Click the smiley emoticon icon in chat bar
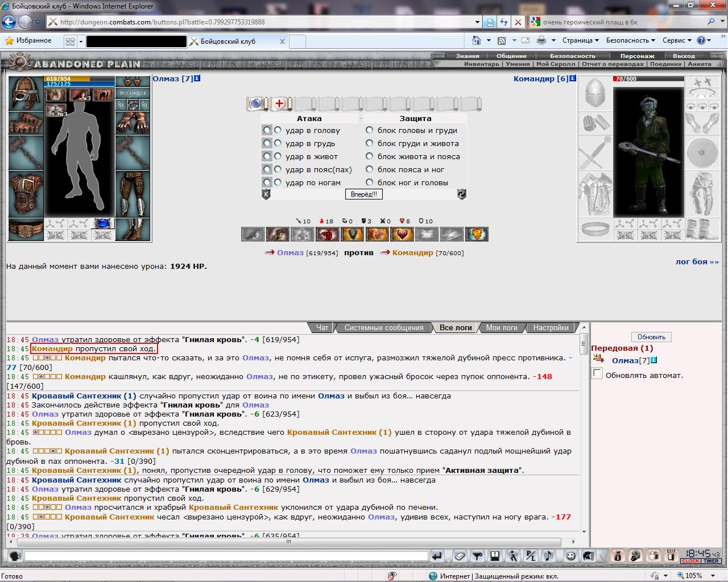 coord(570,556)
